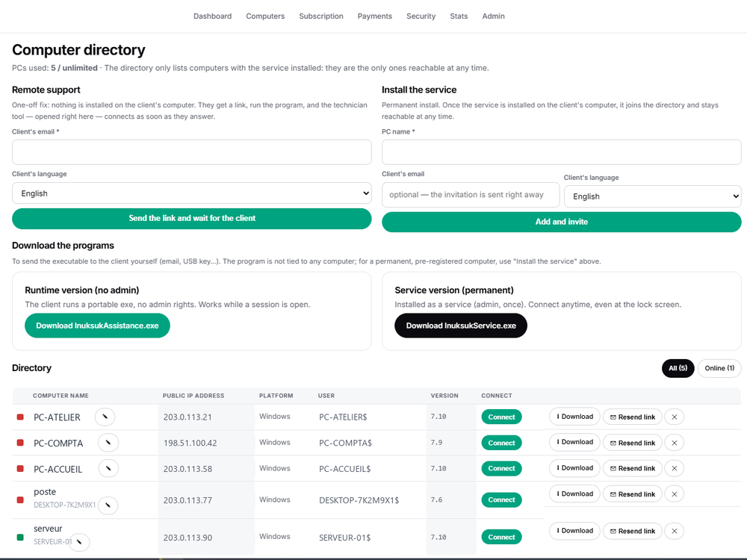Screen dimensions: 747x560
Task: Focus Client's email field under Remote support
Action: coord(191,152)
